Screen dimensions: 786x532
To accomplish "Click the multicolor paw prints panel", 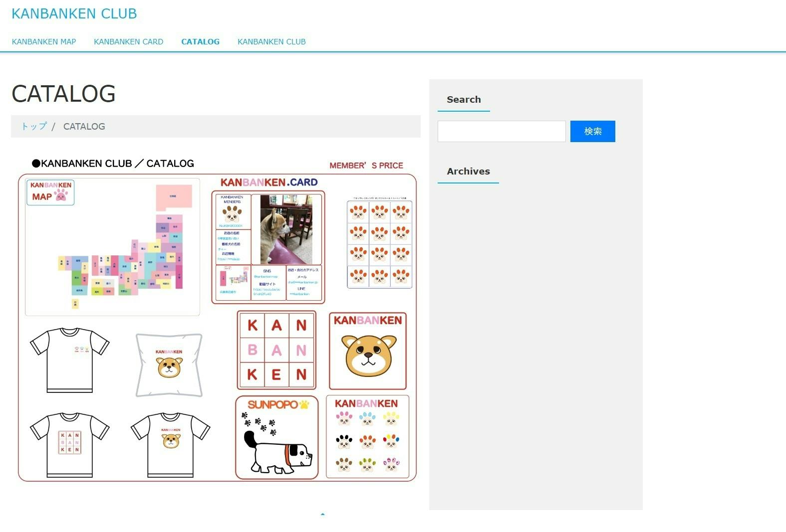I will (x=367, y=437).
